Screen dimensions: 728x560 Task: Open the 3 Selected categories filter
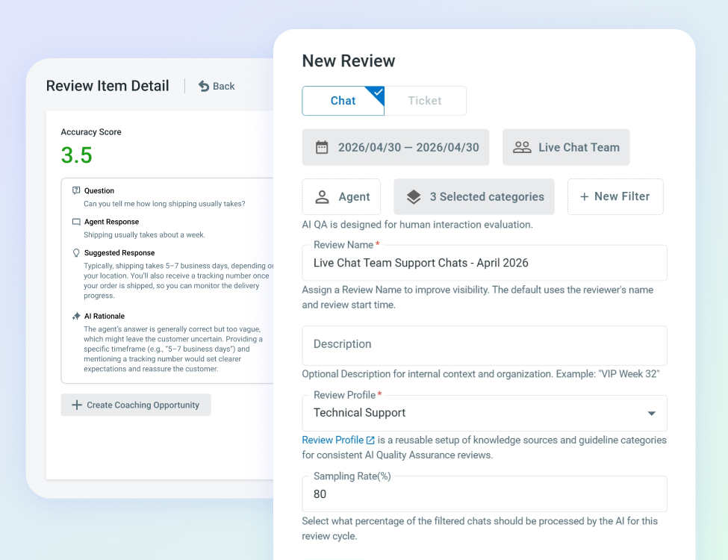[x=474, y=197]
